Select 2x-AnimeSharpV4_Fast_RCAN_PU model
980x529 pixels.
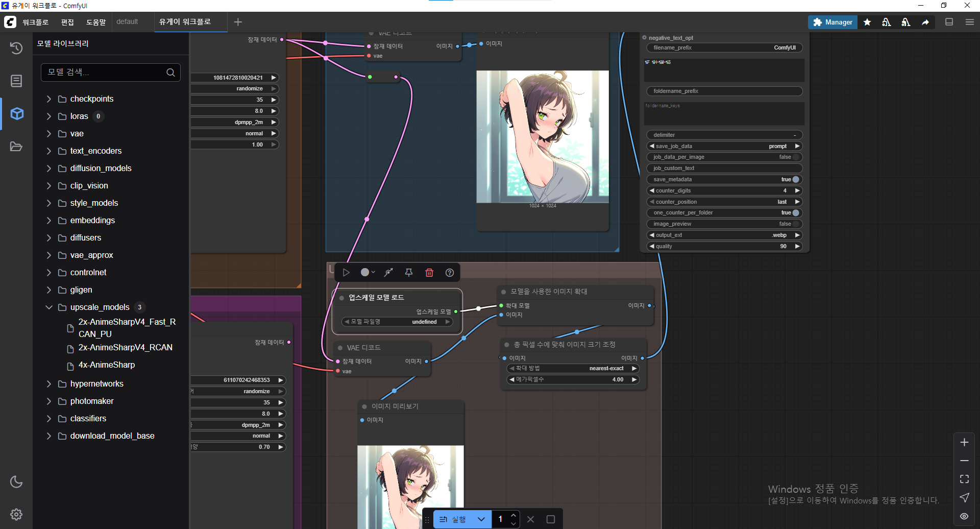tap(127, 328)
